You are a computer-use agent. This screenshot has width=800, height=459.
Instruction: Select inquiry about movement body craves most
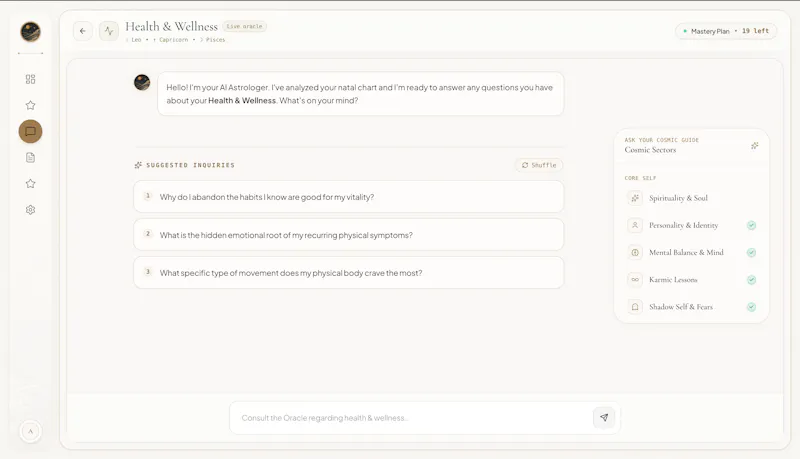coord(348,273)
